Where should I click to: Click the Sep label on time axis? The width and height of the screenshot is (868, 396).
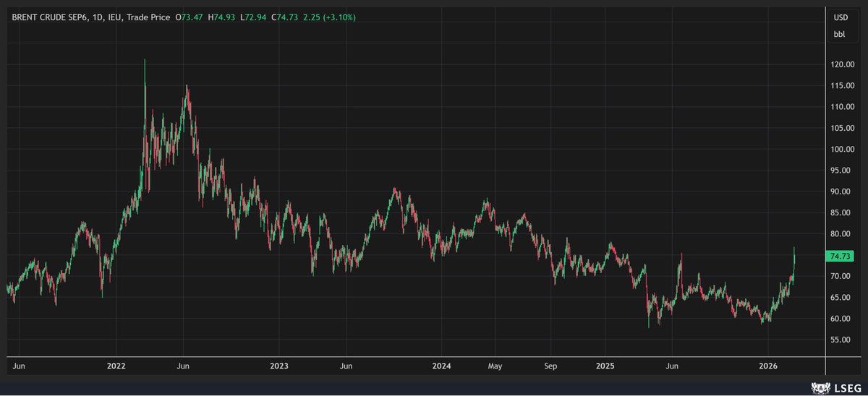tap(550, 366)
